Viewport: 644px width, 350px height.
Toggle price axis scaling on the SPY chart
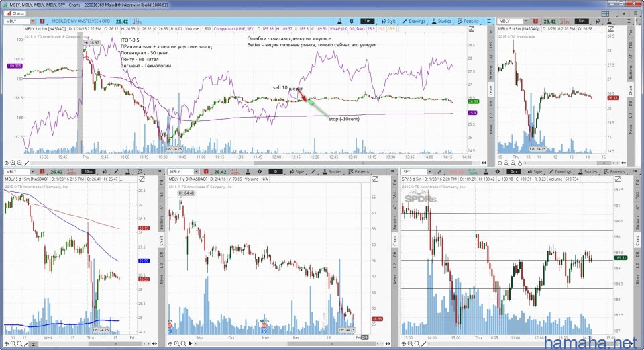pos(619,179)
